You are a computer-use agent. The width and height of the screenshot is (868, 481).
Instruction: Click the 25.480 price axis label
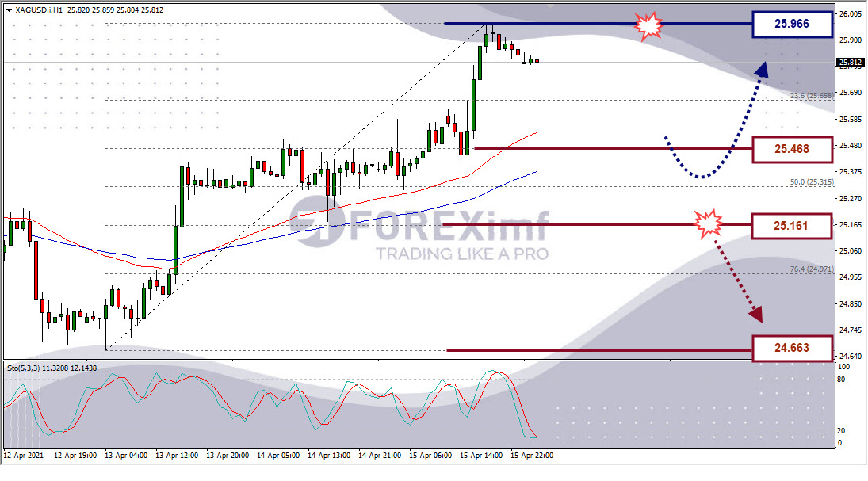[851, 145]
